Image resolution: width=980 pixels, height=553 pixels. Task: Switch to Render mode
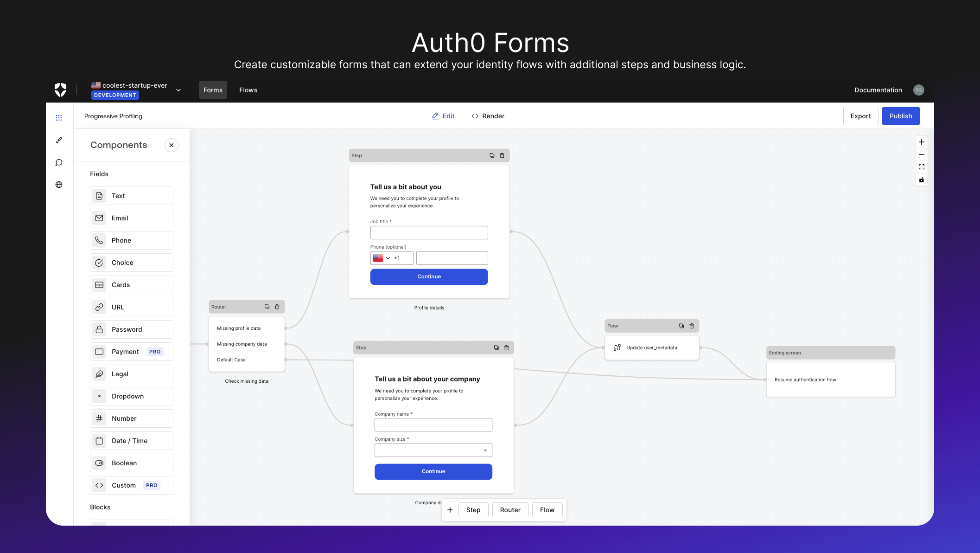pyautogui.click(x=488, y=116)
